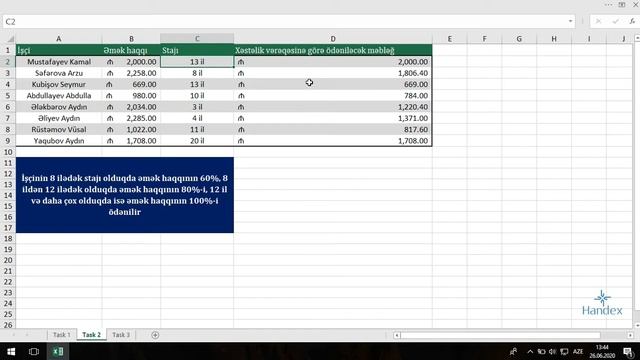The height and width of the screenshot is (360, 640).
Task: Click the vertical scrollbar up arrow
Action: [x=637, y=38]
